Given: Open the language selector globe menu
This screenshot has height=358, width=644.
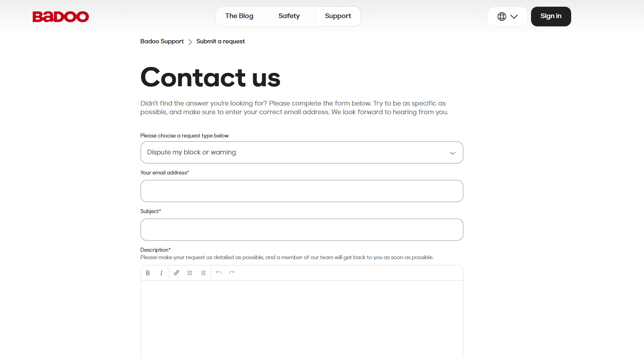Looking at the screenshot, I should [507, 17].
